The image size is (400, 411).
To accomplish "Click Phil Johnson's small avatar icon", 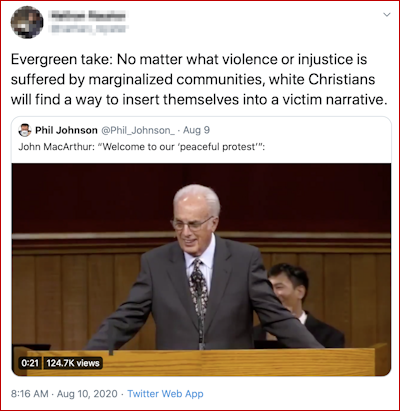I will click(x=25, y=130).
